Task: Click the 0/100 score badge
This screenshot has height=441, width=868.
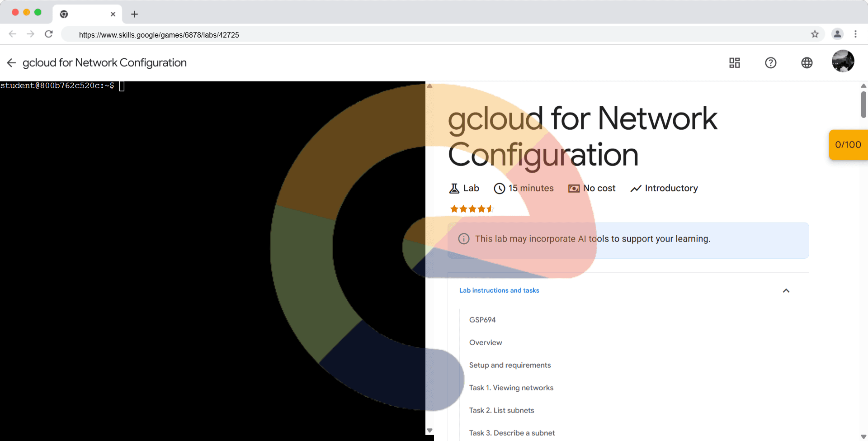Action: pyautogui.click(x=848, y=145)
